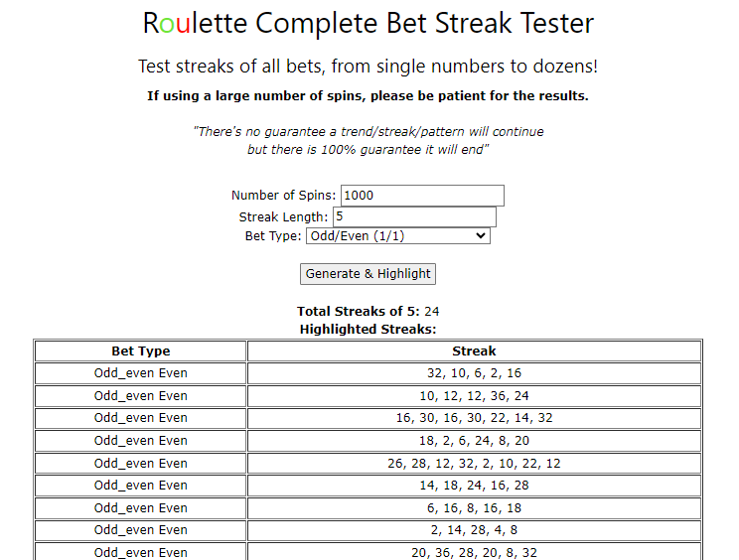Click streak 26, 28, 12, 32, 2, 10, 22, 12

coord(474,464)
